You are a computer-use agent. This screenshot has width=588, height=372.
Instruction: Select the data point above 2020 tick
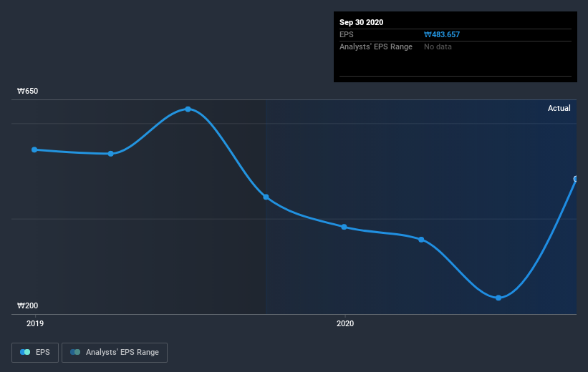pyautogui.click(x=344, y=227)
